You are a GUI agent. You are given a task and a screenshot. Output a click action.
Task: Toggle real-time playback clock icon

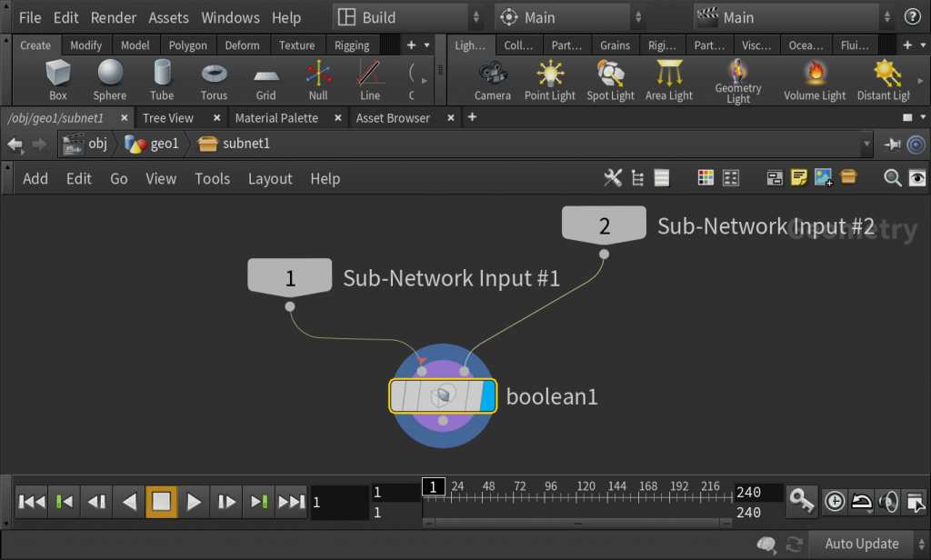(x=835, y=501)
